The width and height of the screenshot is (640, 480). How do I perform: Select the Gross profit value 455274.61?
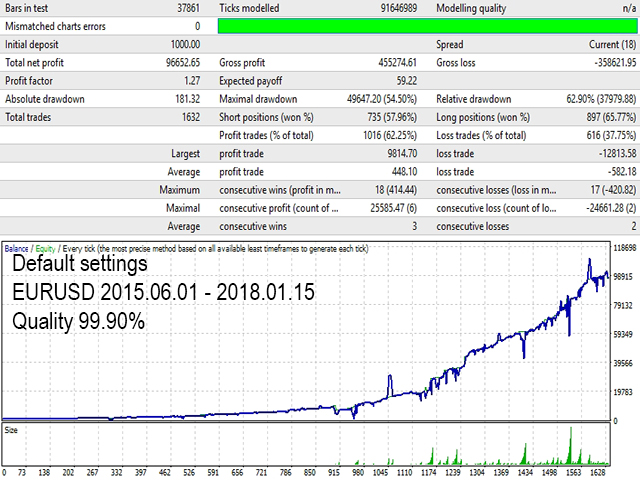click(x=398, y=62)
